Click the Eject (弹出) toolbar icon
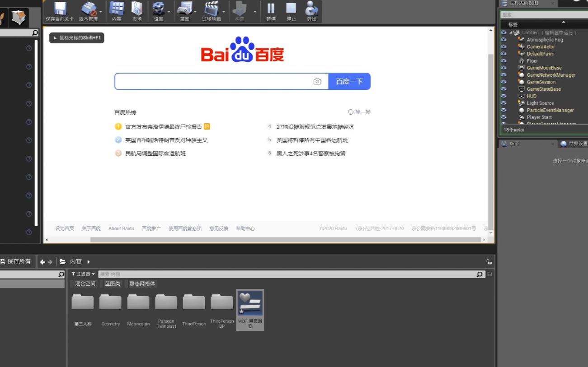The width and height of the screenshot is (588, 367). coord(312,9)
